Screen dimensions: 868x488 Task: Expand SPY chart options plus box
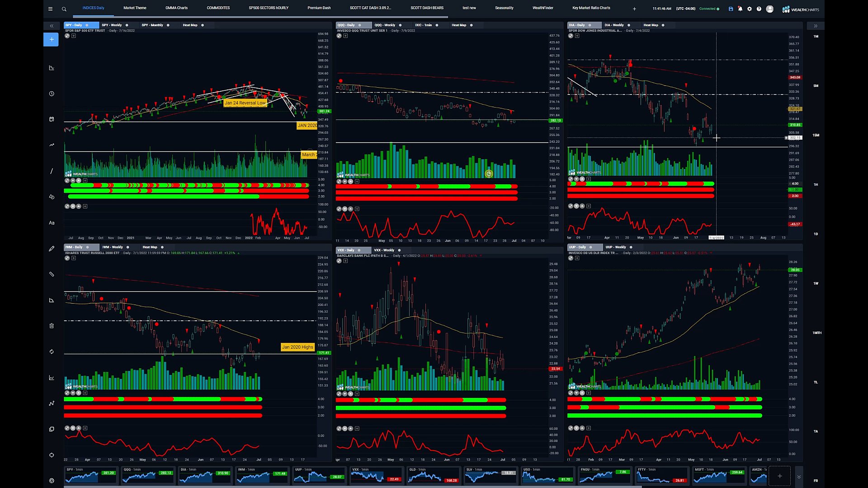[x=74, y=36]
